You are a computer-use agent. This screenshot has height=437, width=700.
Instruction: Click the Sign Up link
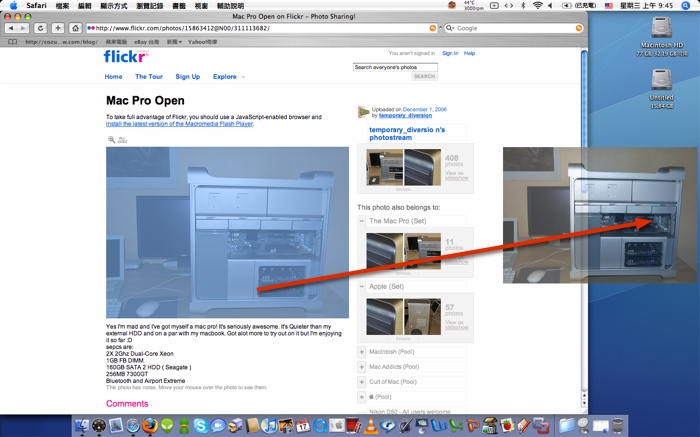(188, 77)
